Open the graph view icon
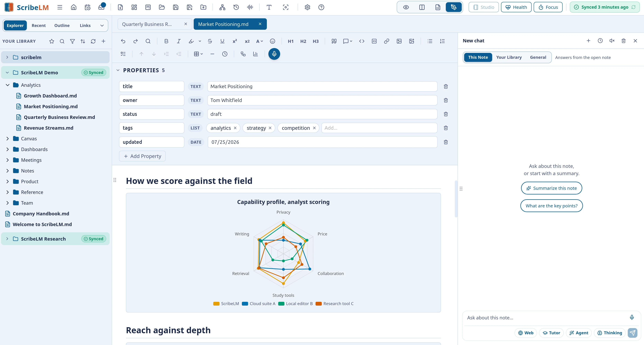644x345 pixels. (222, 7)
